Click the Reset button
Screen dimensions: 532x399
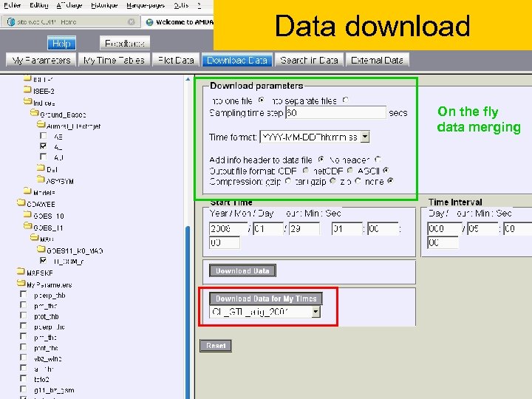pos(216,345)
